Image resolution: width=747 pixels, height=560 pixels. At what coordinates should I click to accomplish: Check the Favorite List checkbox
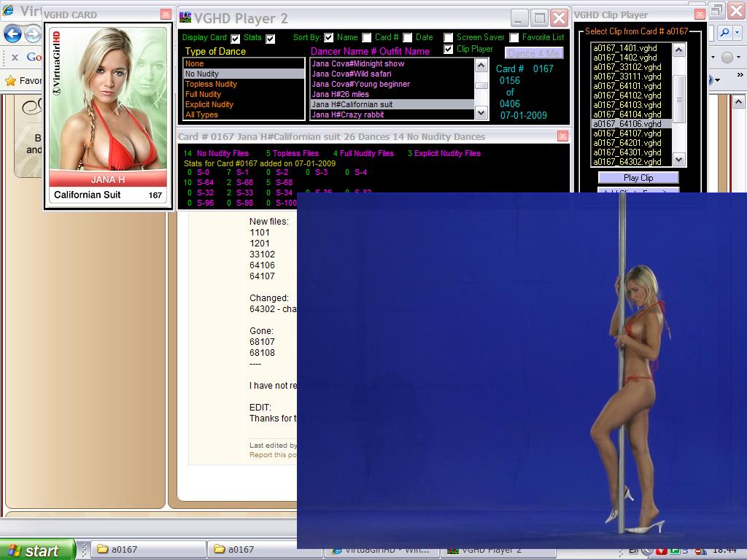pos(514,38)
